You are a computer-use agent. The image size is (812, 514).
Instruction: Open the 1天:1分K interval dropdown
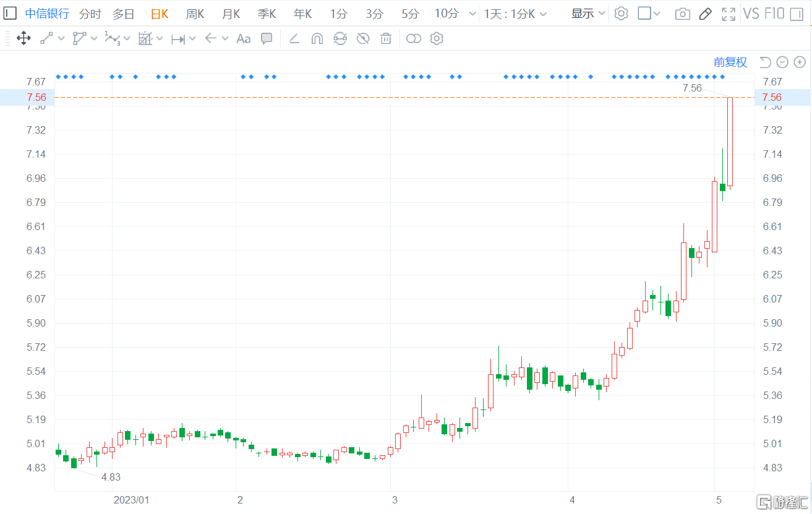515,14
